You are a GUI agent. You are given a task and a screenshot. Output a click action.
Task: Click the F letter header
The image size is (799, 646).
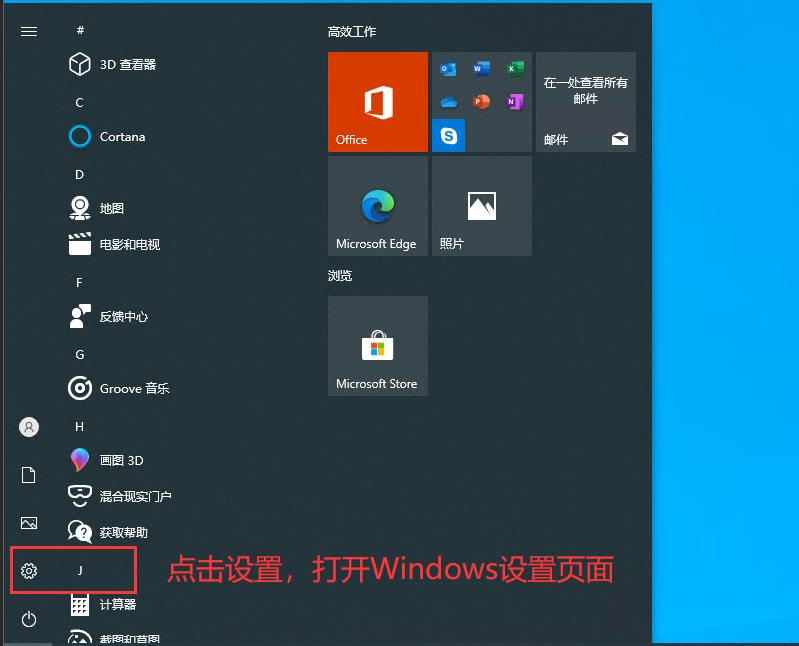79,283
